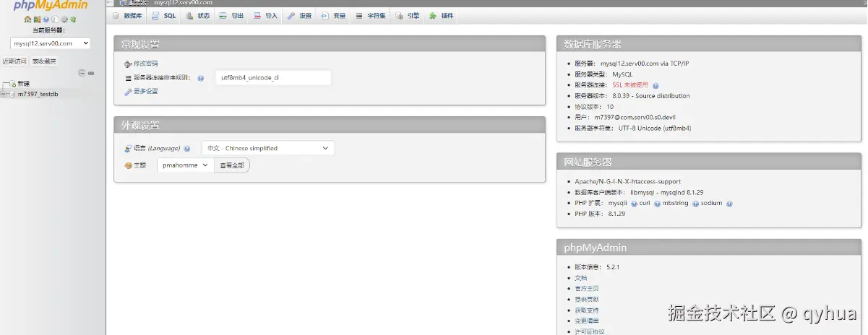868x335 pixels.
Task: Open the SQL tab
Action: pos(164,15)
